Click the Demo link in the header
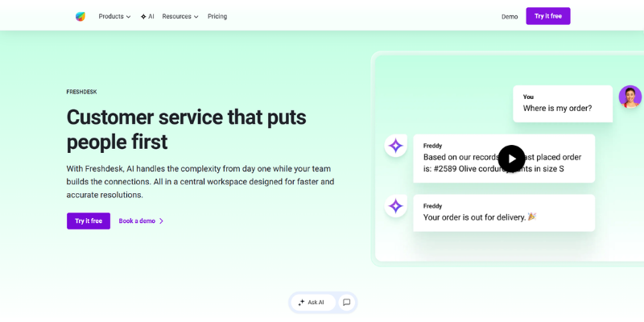 tap(510, 17)
